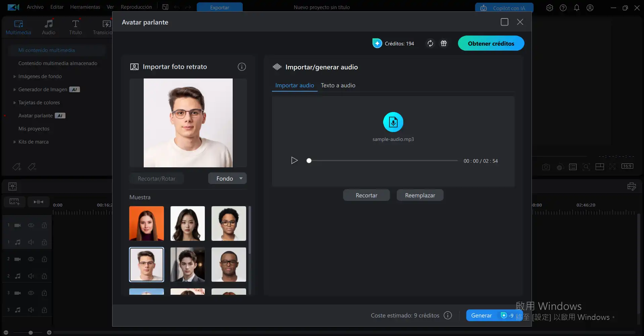
Task: Open the 16:9 aspect ratio setting
Action: (627, 166)
